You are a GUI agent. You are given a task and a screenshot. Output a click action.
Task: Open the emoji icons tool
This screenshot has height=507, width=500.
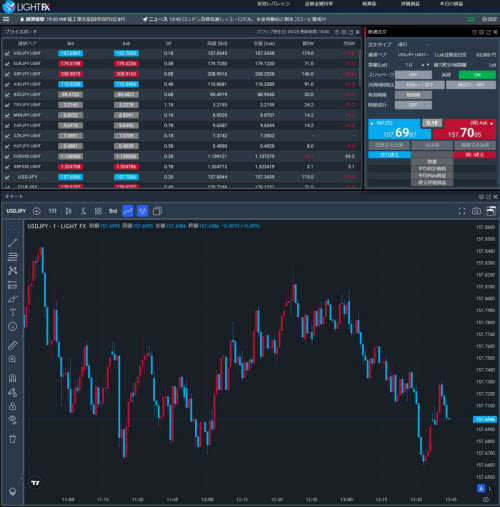[x=13, y=327]
